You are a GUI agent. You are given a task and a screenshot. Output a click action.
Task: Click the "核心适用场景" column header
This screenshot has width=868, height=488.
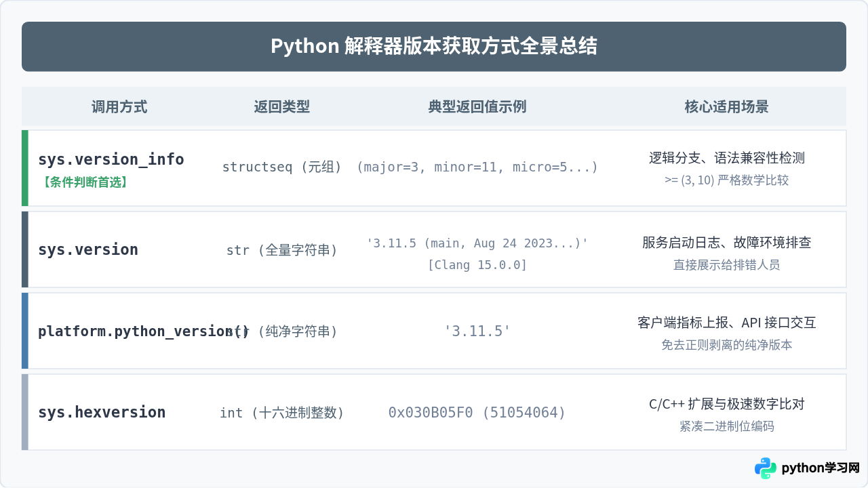727,106
